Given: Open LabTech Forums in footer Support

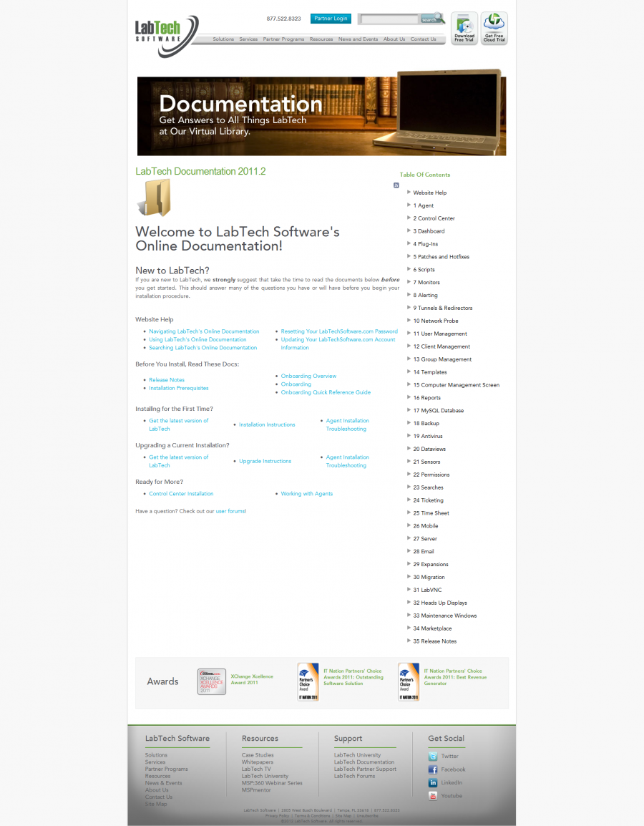Looking at the screenshot, I should 355,776.
